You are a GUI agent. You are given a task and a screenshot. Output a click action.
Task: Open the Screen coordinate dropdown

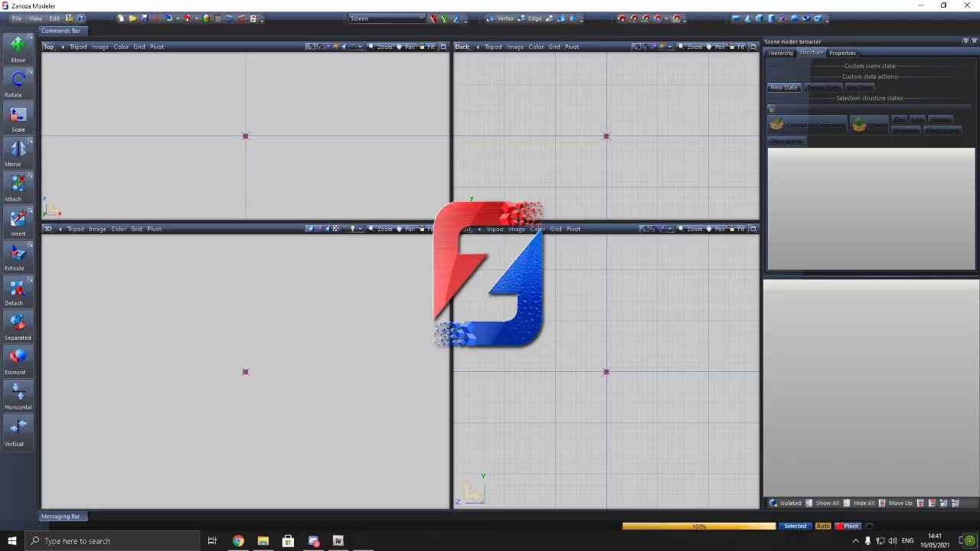[387, 18]
